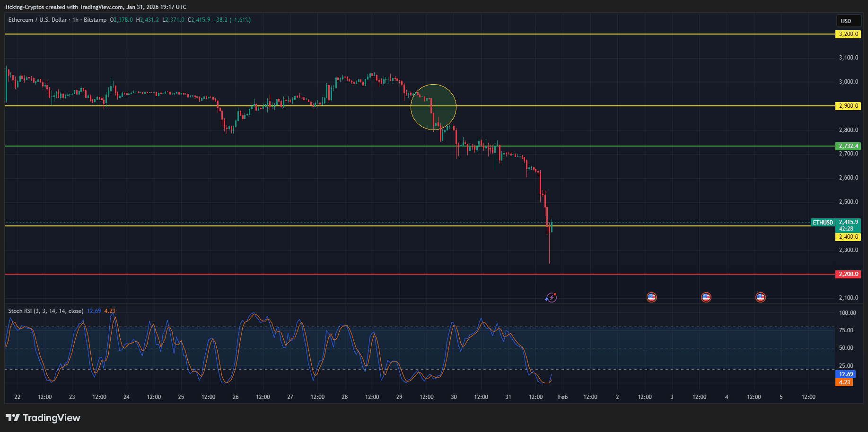The height and width of the screenshot is (432, 868).
Task: Click the US flag event icon near Feb 4
Action: click(761, 297)
